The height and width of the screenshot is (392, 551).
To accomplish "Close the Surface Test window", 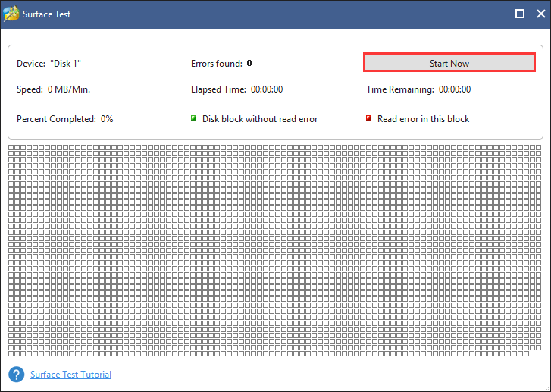I will coord(541,14).
